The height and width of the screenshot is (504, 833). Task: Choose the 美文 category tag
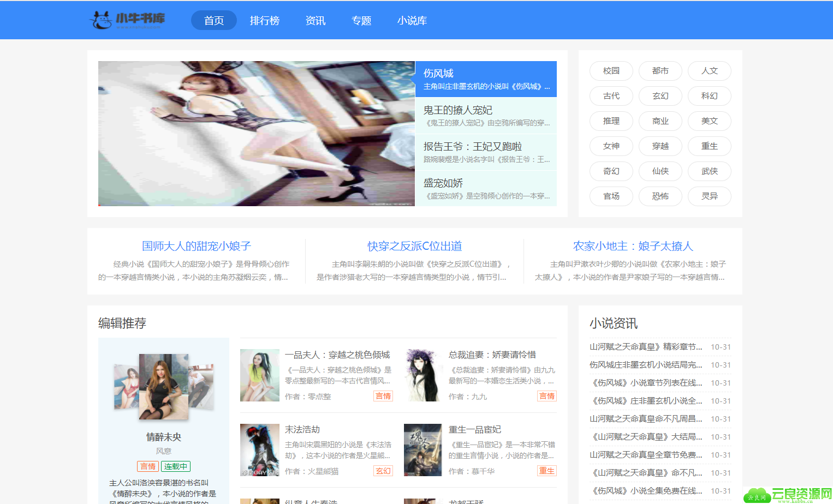710,121
